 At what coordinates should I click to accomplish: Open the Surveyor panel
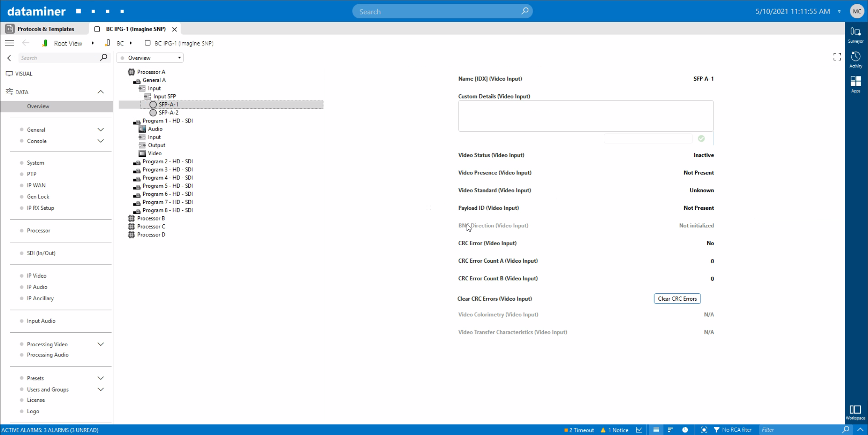click(x=856, y=35)
